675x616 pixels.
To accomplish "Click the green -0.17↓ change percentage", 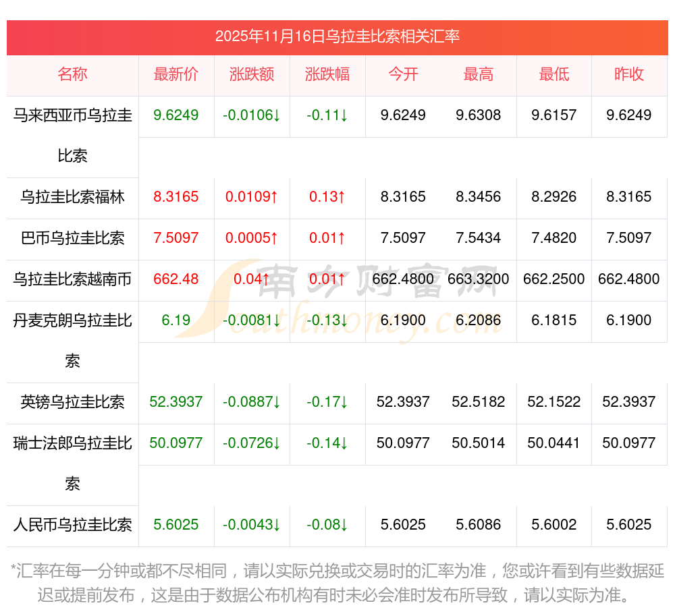I will tap(327, 402).
